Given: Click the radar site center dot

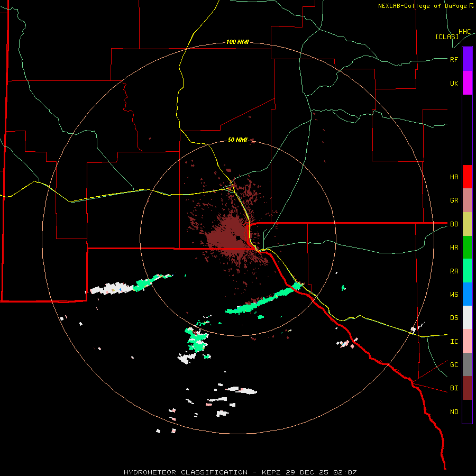Looking at the screenshot, I should pos(238,237).
